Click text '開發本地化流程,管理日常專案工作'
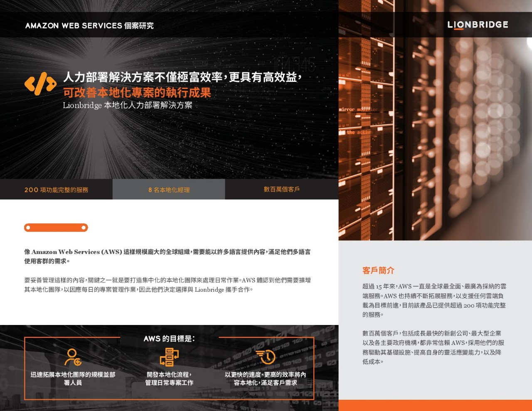Screen dimensions: 532x411 169,379
